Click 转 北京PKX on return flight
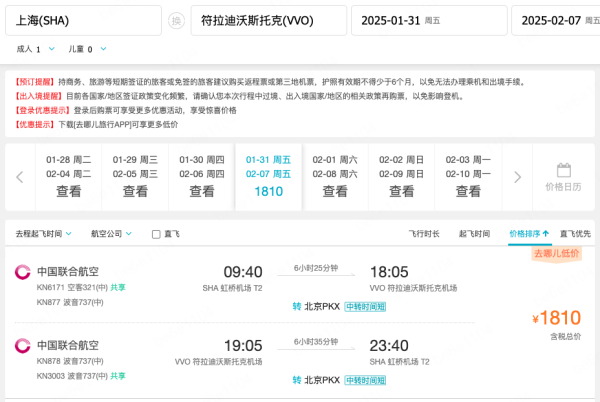The width and height of the screenshot is (600, 402). [x=316, y=380]
